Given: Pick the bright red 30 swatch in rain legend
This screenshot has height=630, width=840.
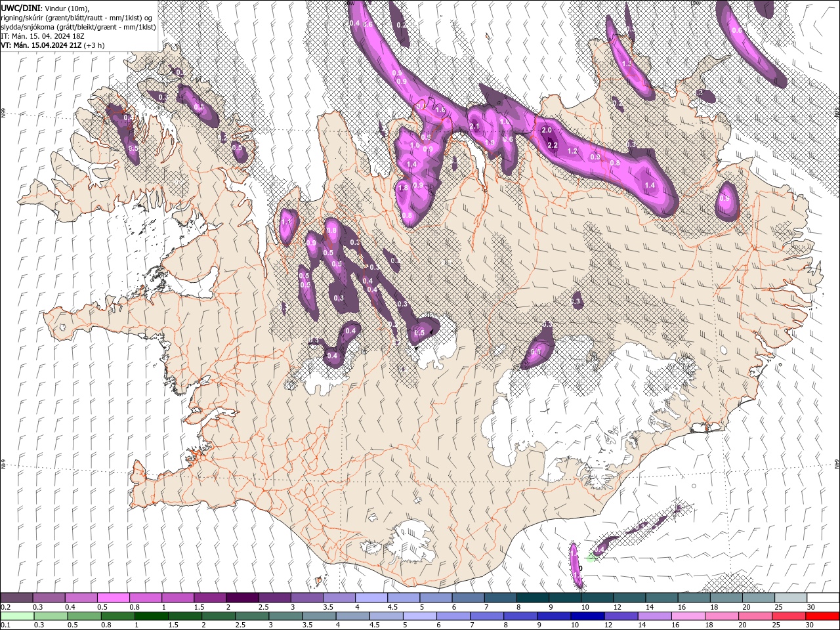Looking at the screenshot, I should click(x=824, y=616).
